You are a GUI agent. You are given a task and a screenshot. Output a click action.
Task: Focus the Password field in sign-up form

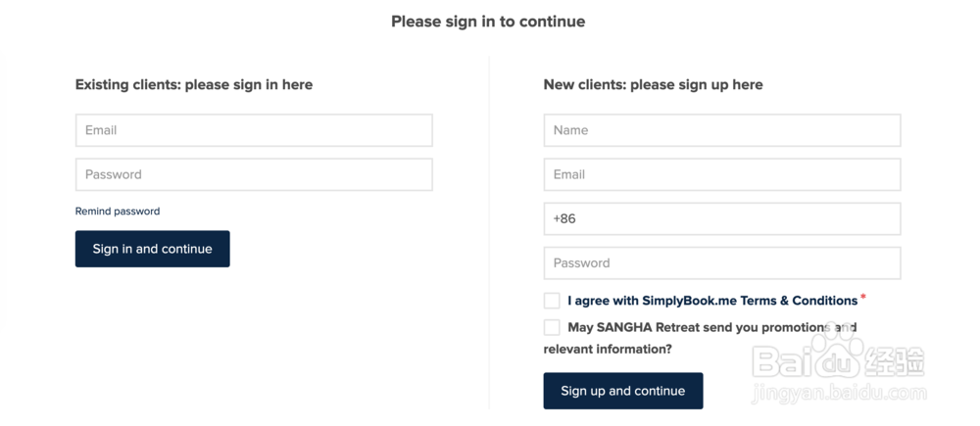[722, 263]
